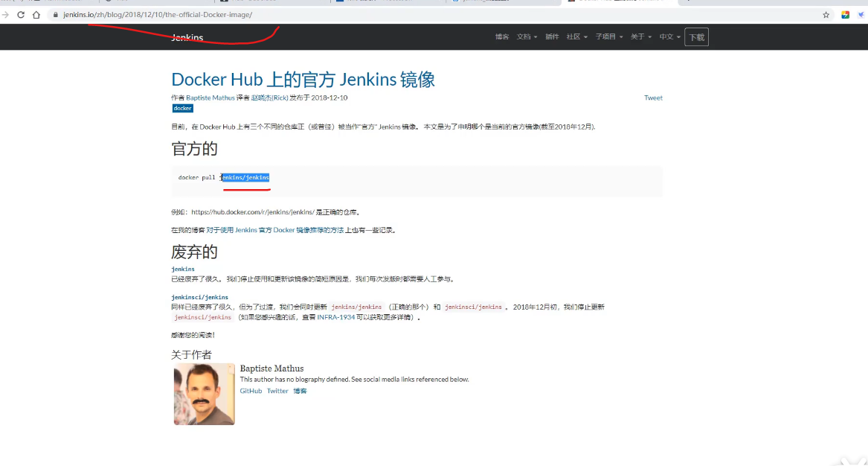Bookmark this page with the star icon

[x=826, y=15]
